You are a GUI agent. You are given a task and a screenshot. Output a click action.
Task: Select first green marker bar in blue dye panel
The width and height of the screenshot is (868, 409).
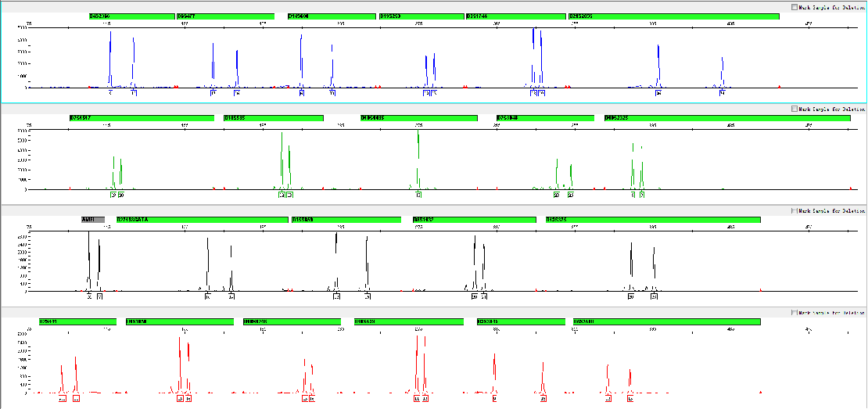[x=131, y=16]
